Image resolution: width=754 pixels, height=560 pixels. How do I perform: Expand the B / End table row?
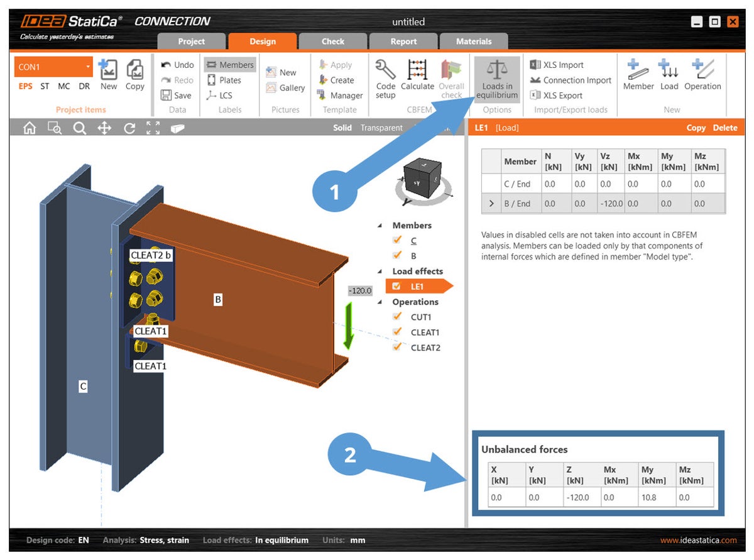[491, 204]
